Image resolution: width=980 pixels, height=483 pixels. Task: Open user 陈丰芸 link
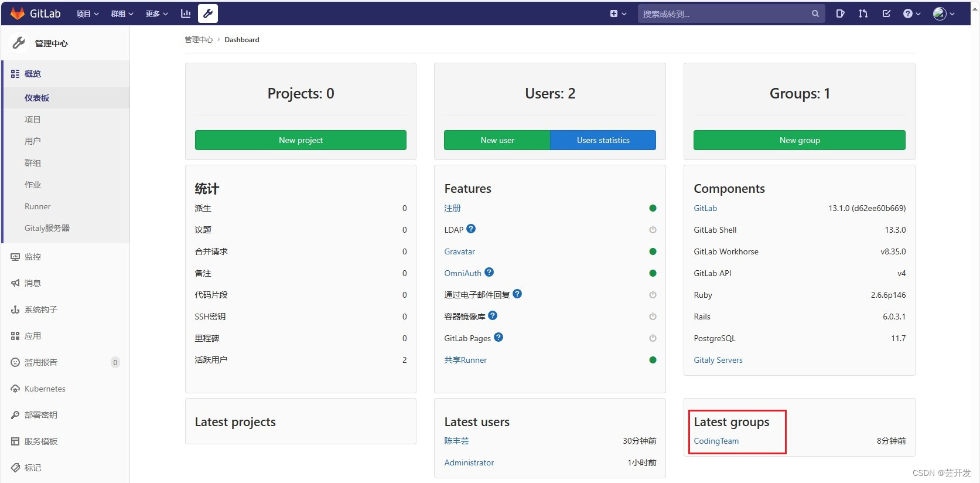pos(456,441)
